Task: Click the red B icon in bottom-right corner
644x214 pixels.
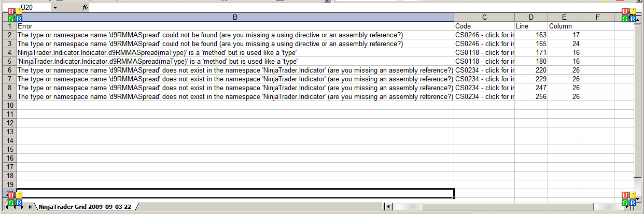Action: pyautogui.click(x=625, y=195)
